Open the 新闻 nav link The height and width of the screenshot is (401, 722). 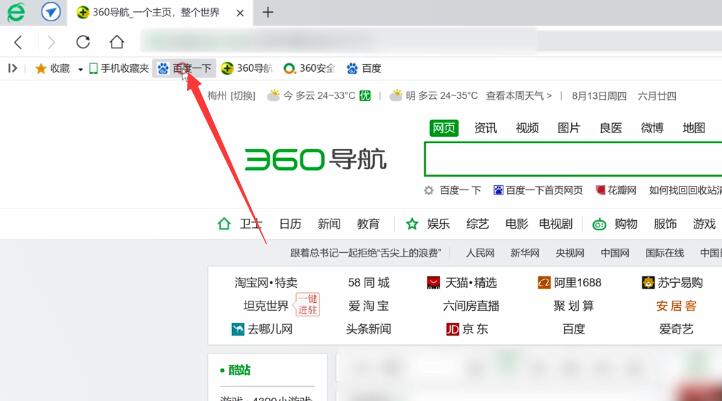point(329,224)
